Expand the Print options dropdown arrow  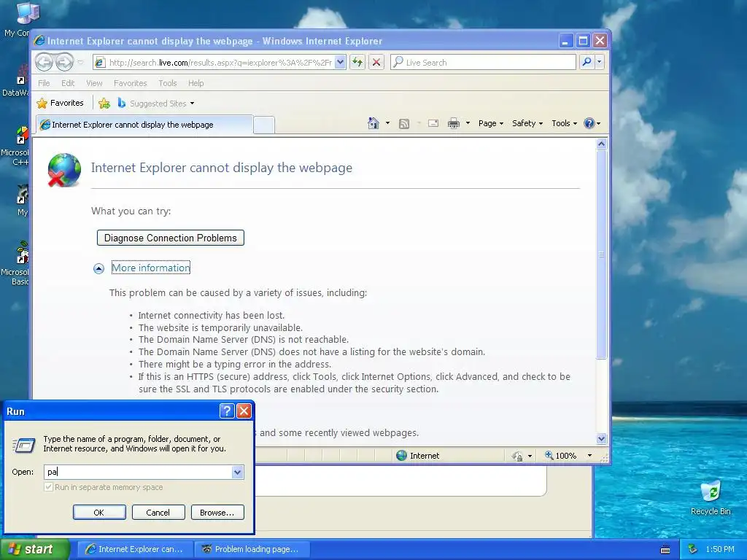(x=468, y=123)
